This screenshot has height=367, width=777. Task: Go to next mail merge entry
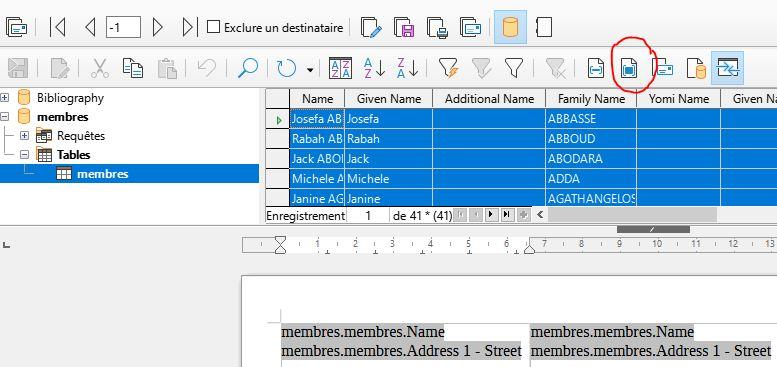(x=157, y=27)
